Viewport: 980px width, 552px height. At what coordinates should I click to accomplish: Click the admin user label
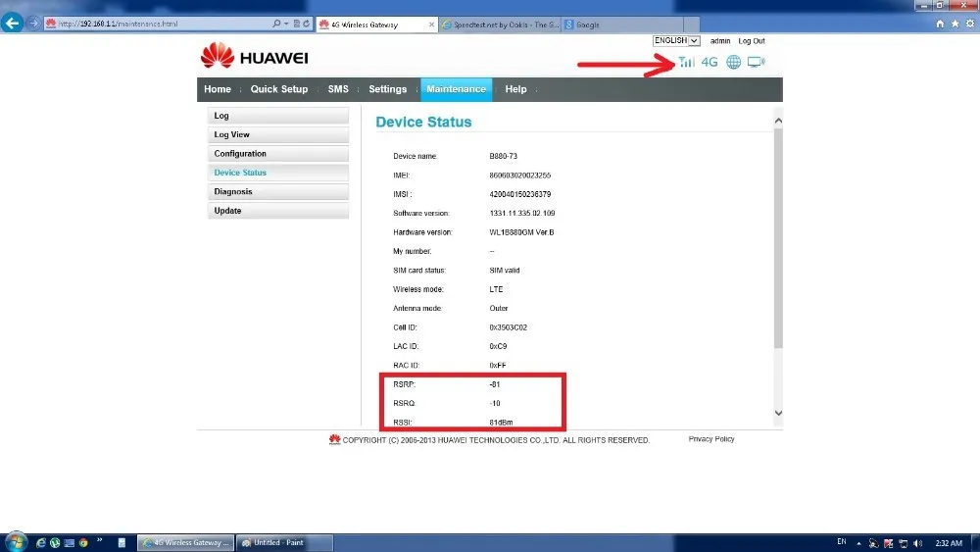pos(720,40)
